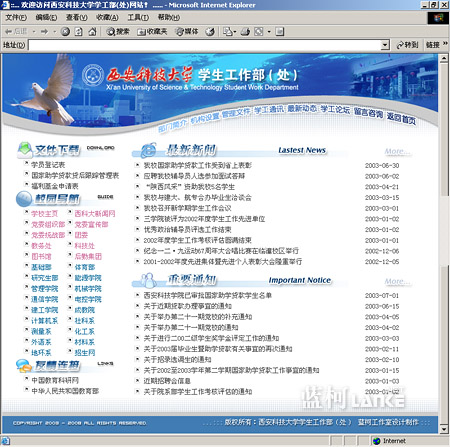Click the Forward arrow toolbar button

[x=44, y=32]
